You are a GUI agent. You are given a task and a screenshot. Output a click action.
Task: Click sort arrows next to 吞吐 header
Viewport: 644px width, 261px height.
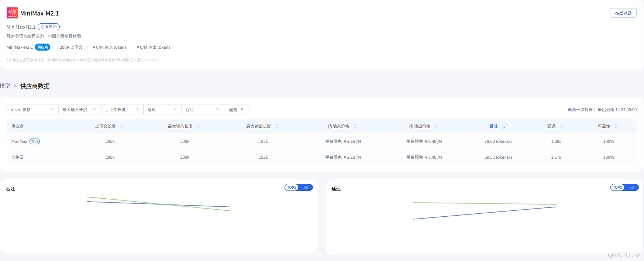click(503, 126)
